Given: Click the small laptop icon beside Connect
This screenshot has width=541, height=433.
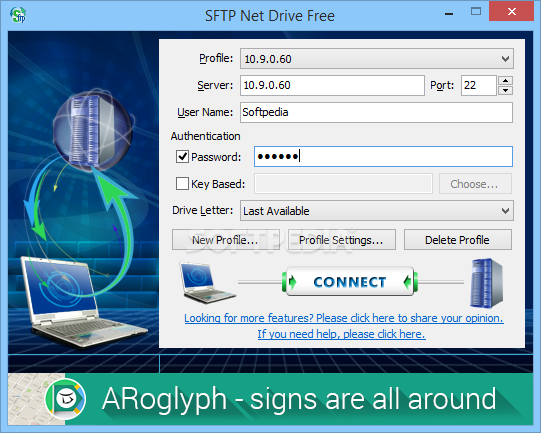Looking at the screenshot, I should 207,283.
